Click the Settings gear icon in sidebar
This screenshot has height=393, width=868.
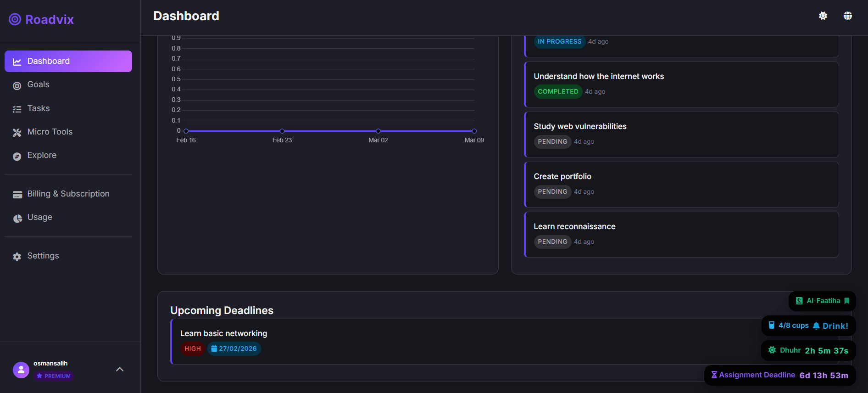coord(17,257)
